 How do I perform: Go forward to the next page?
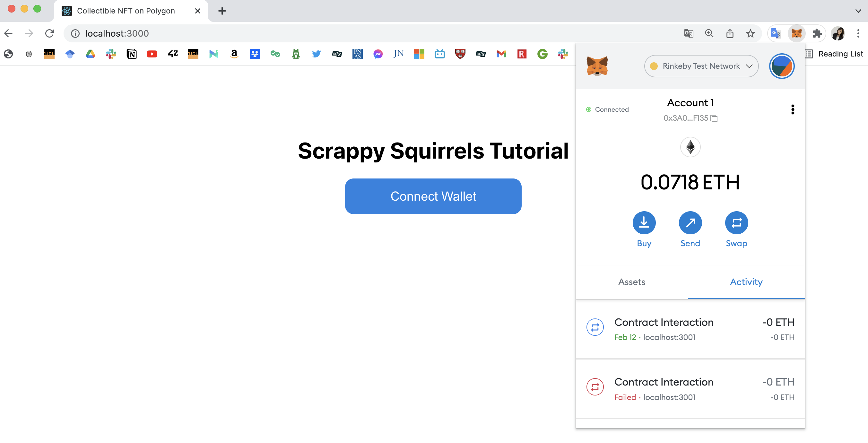(29, 33)
